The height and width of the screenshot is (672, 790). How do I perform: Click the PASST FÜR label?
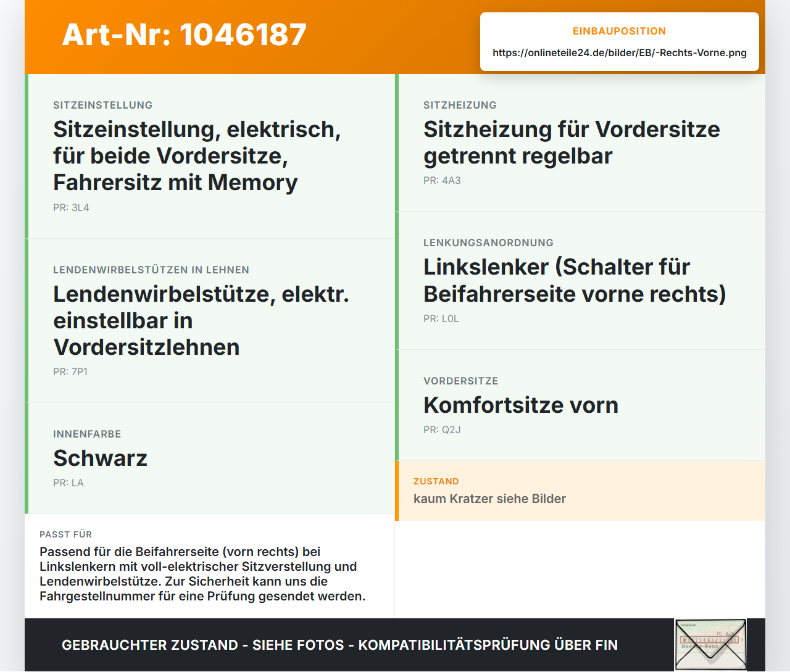point(65,534)
